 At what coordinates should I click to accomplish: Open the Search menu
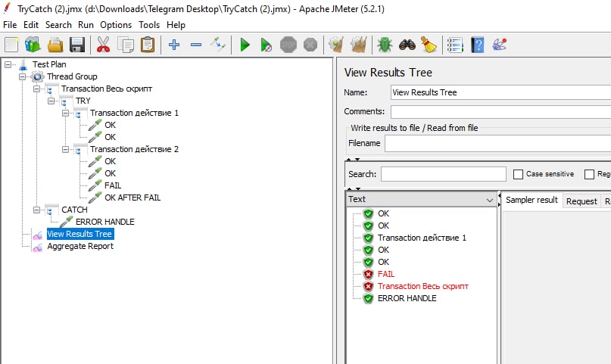pos(58,25)
